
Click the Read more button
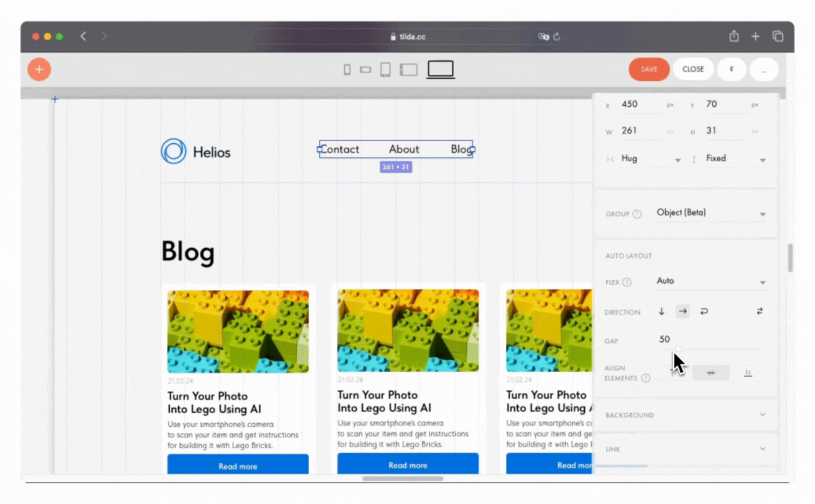click(x=237, y=465)
